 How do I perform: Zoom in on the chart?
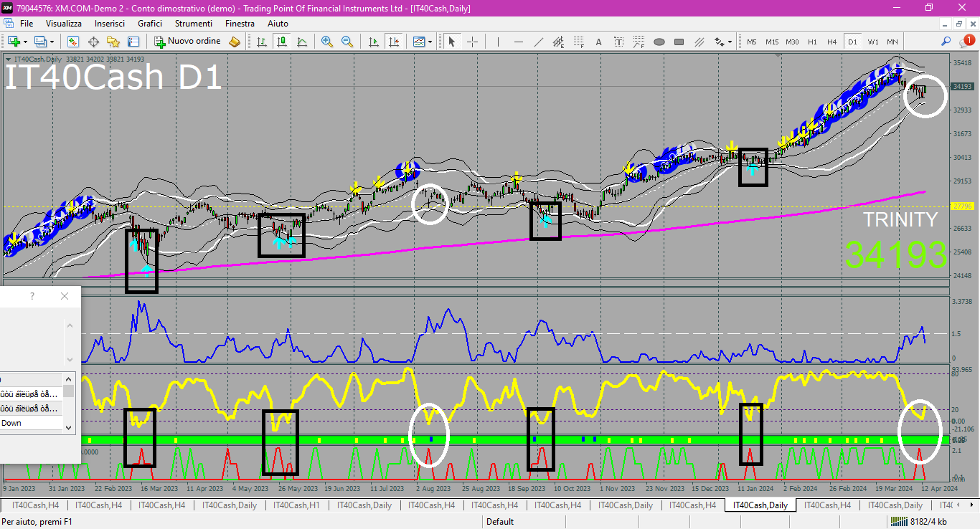(x=327, y=42)
